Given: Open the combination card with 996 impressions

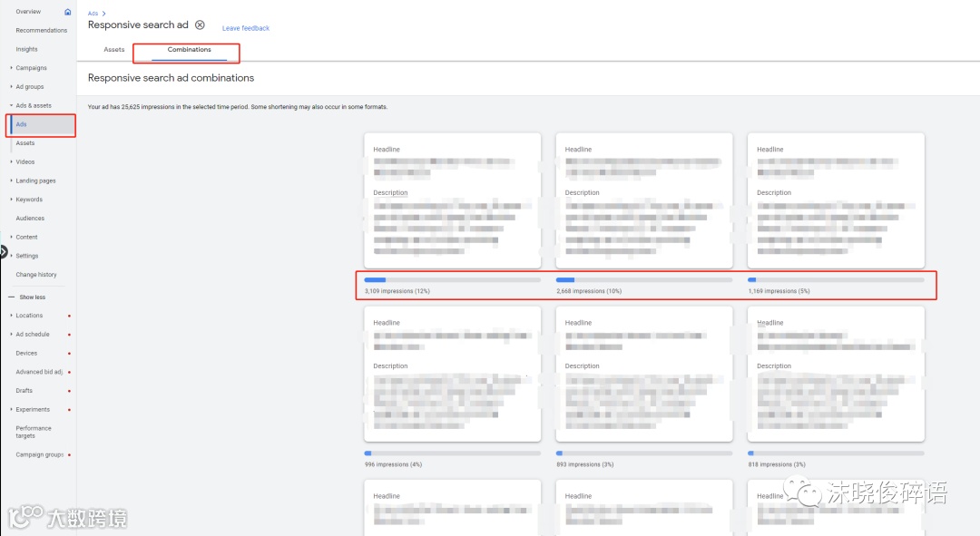Looking at the screenshot, I should click(x=453, y=374).
